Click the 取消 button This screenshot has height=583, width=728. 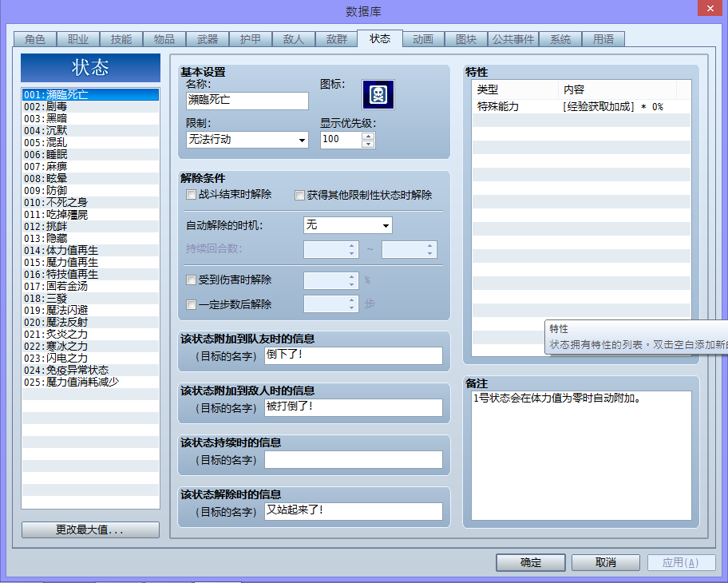tap(606, 562)
